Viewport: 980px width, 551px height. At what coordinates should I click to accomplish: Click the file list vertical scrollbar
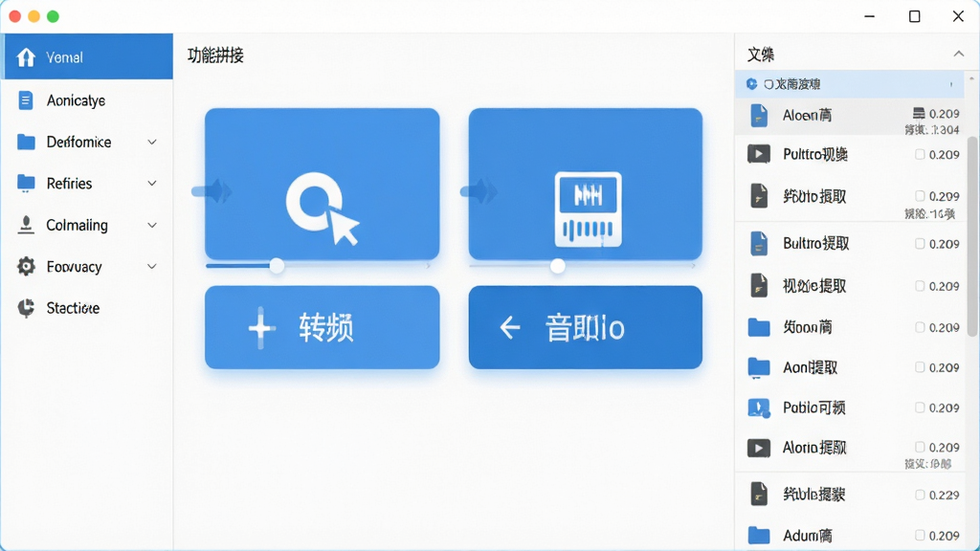pos(972,236)
